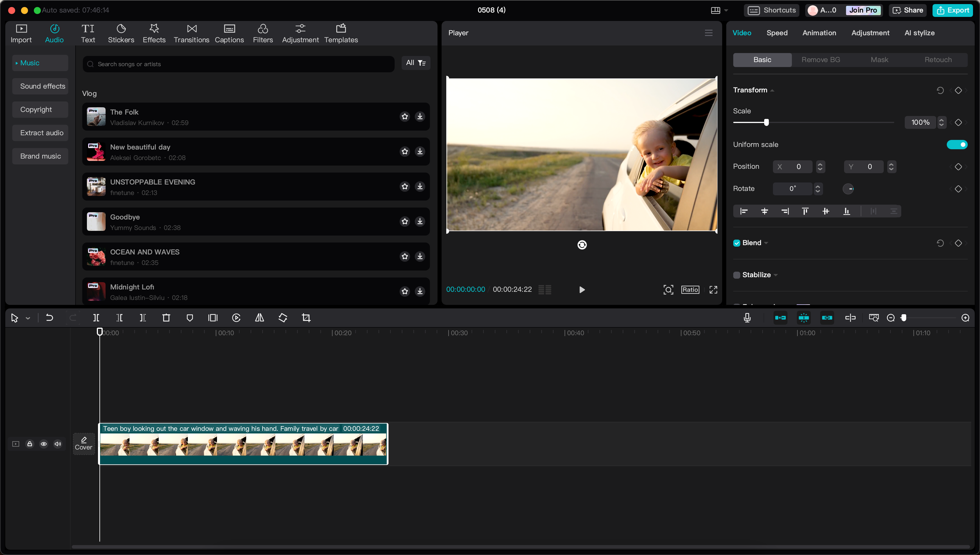
Task: Rotate the clip using the rotate icon
Action: point(283,317)
